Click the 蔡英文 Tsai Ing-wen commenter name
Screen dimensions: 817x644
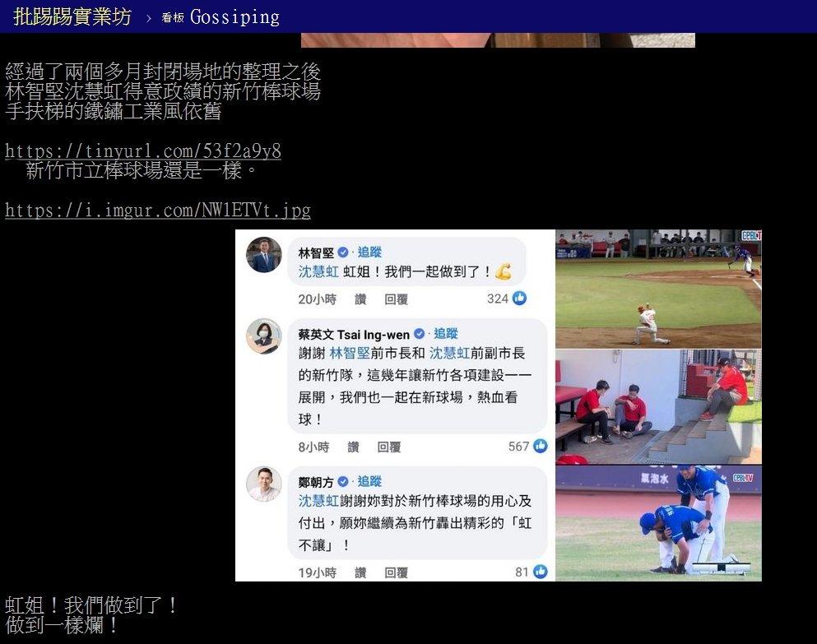point(354,334)
